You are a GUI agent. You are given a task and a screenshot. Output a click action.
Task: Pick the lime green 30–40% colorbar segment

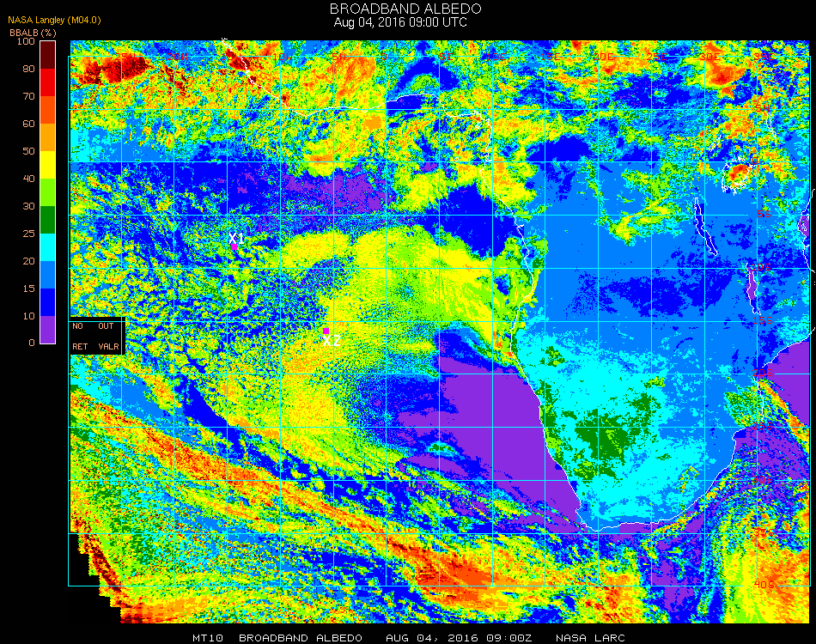[x=48, y=192]
